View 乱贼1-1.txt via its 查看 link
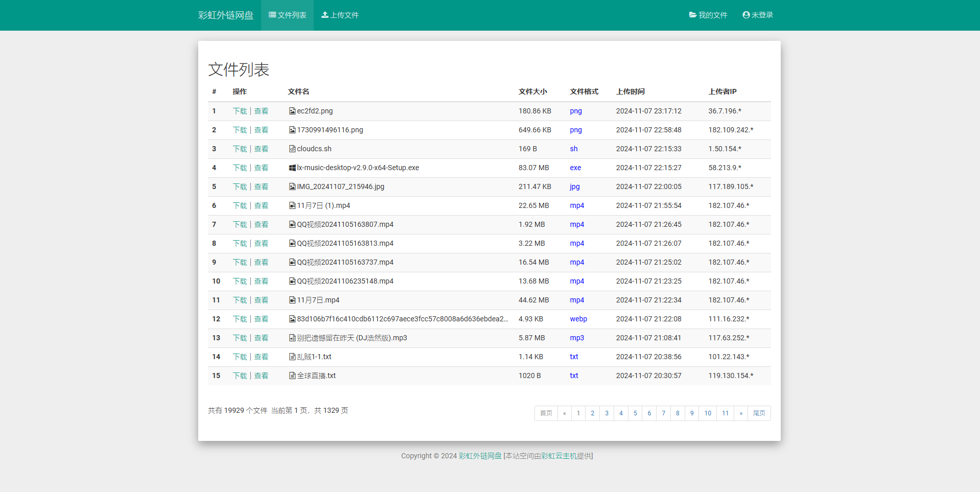The height and width of the screenshot is (492, 980). pos(261,357)
